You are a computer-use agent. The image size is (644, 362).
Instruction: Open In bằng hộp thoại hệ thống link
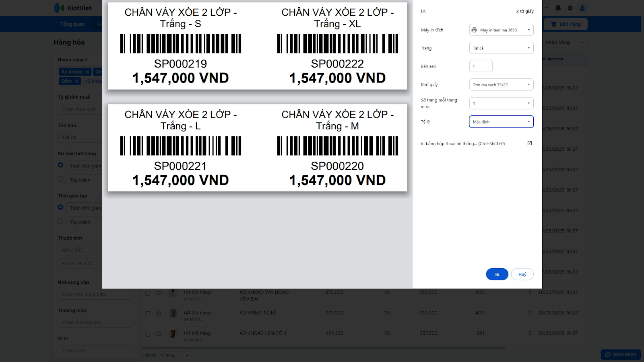(477, 144)
